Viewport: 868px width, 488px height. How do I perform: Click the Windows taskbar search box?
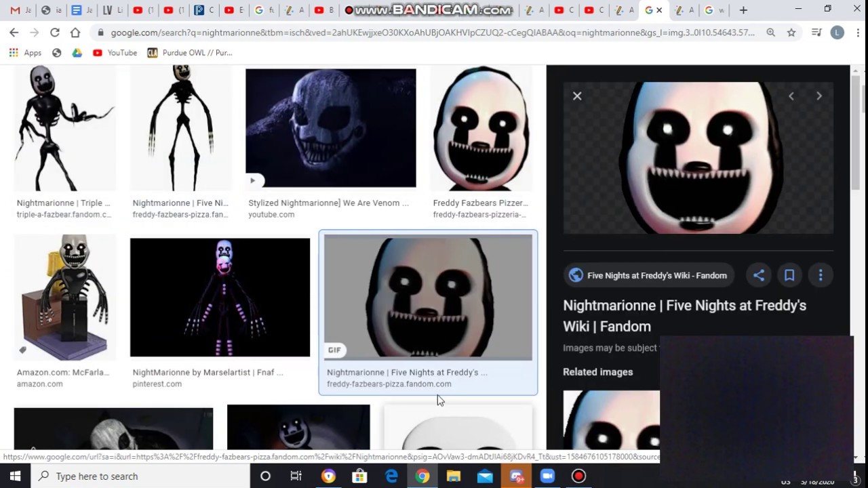click(x=141, y=476)
